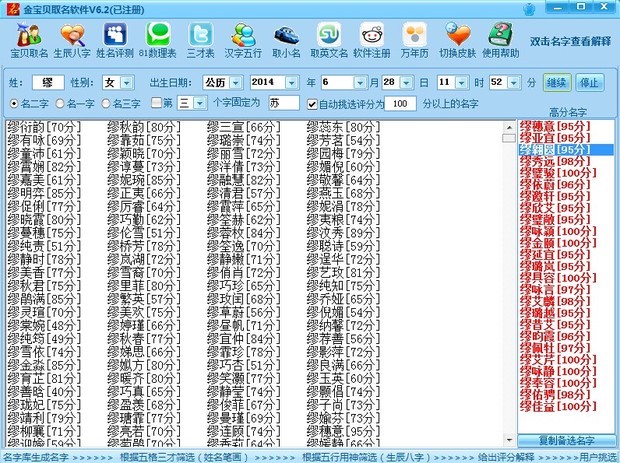Open the 取英文名 English name tool
Image resolution: width=620 pixels, height=463 pixels.
point(329,41)
